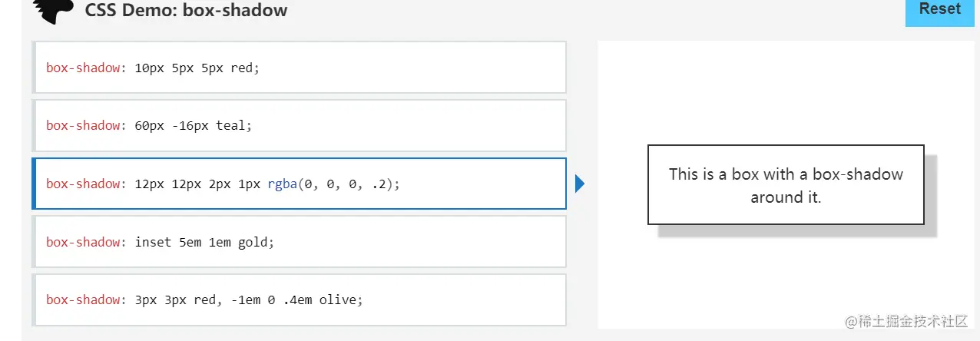Select the red and olive multi-shadow example

pos(300,300)
